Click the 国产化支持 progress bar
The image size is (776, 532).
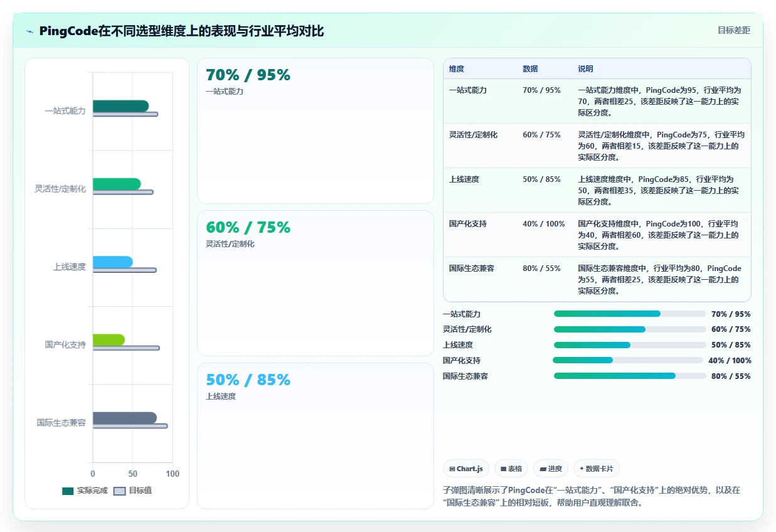[x=628, y=360]
